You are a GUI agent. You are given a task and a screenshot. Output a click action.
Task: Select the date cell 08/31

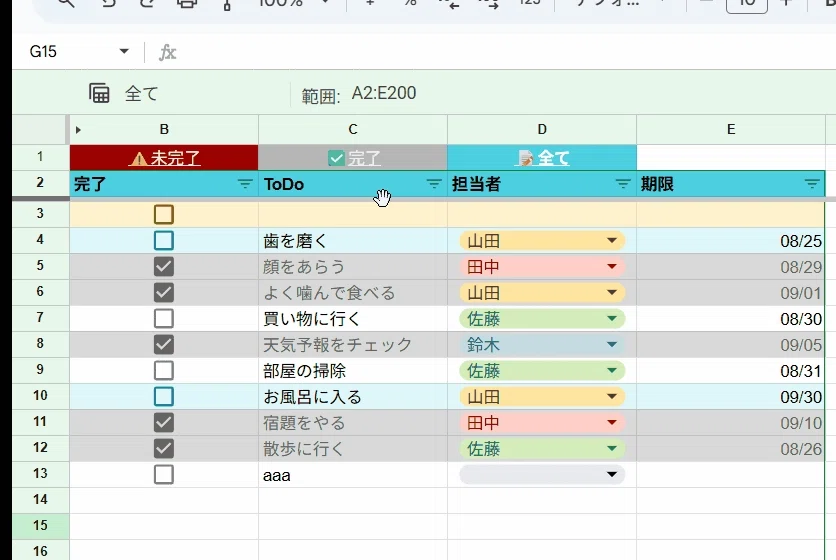[x=730, y=370]
